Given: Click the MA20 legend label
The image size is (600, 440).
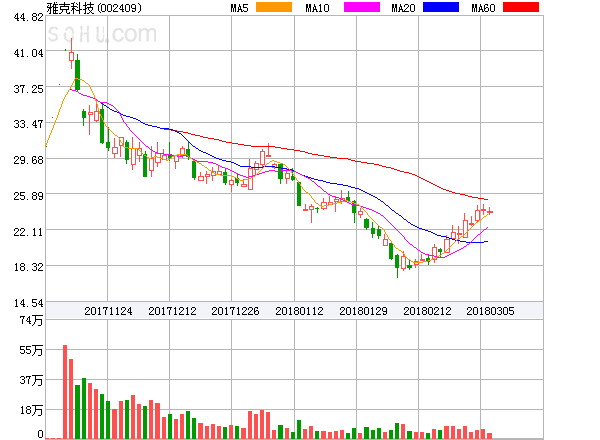Looking at the screenshot, I should (x=403, y=8).
